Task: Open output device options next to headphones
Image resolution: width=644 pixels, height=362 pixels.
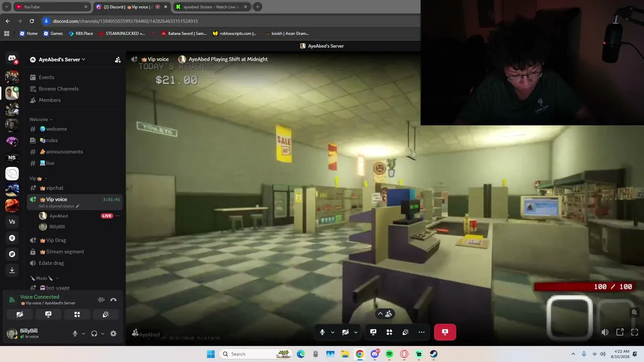Action: point(103,333)
